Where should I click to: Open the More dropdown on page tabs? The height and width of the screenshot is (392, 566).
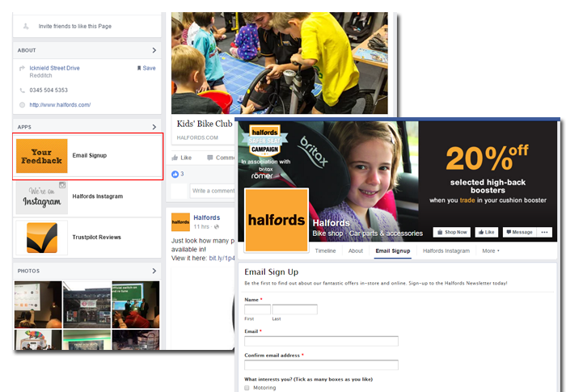(491, 251)
